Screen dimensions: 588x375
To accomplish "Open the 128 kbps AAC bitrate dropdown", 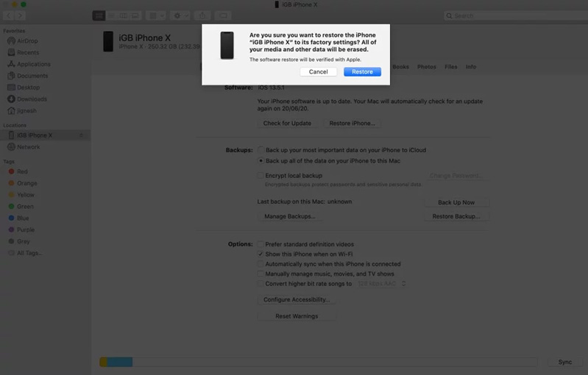I will click(381, 284).
